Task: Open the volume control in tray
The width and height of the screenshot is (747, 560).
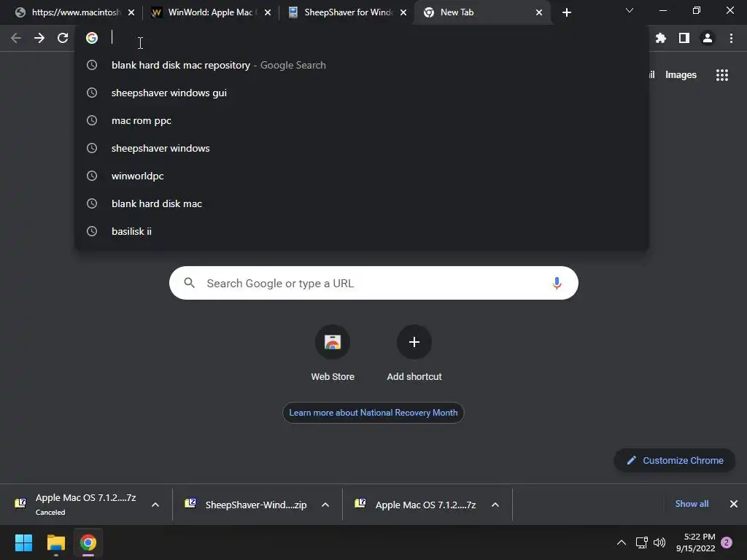Action: [659, 542]
